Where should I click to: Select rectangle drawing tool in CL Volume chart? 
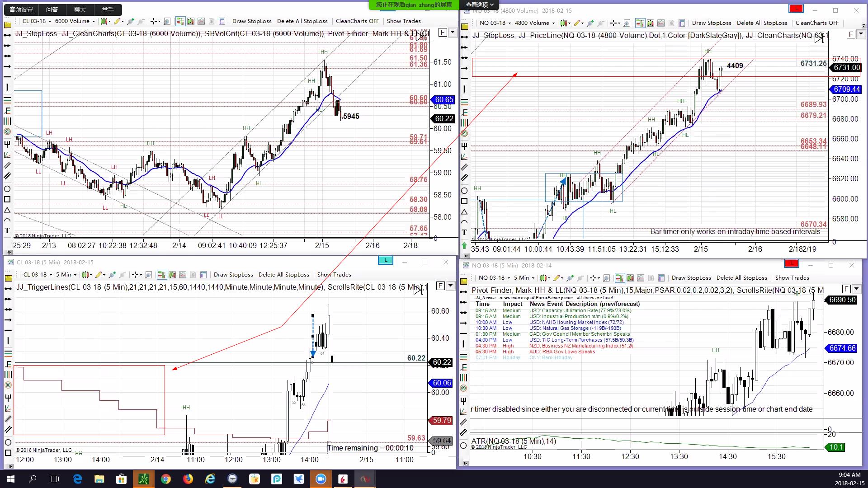pos(7,199)
